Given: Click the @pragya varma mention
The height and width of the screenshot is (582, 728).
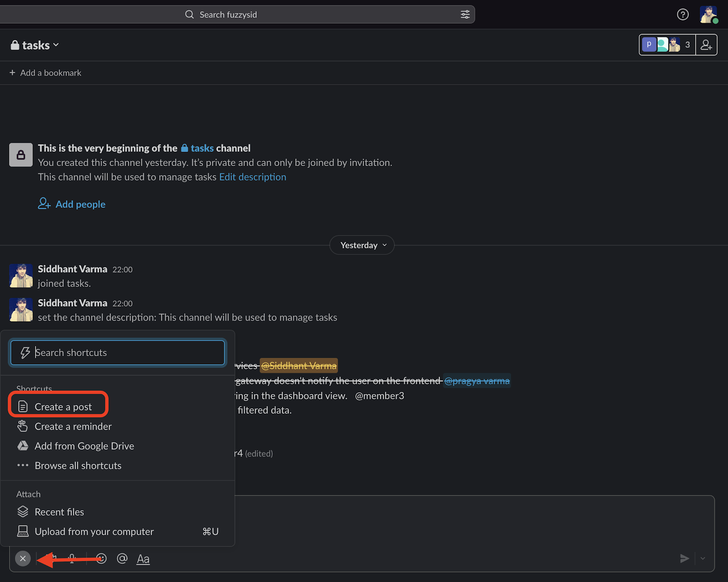Looking at the screenshot, I should (x=477, y=381).
